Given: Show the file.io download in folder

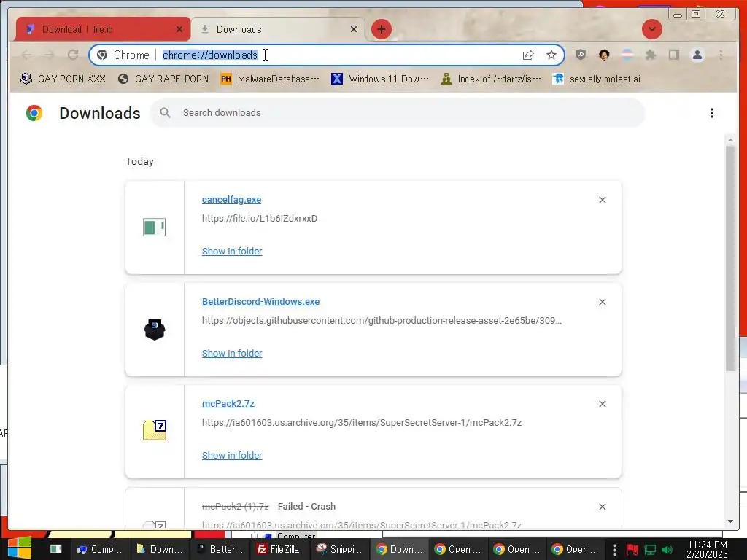Looking at the screenshot, I should 232,251.
